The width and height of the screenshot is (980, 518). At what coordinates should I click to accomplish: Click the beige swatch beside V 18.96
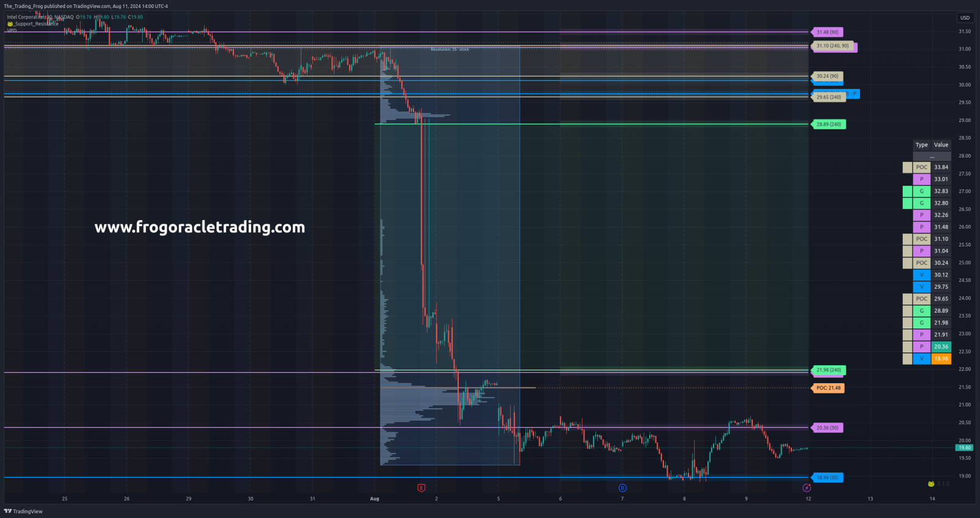[907, 359]
